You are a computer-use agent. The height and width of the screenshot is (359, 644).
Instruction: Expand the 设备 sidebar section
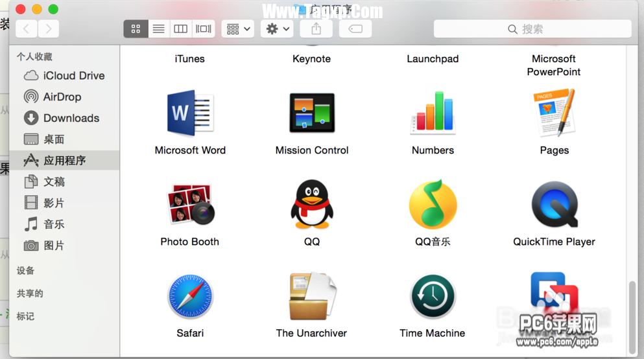pos(25,271)
